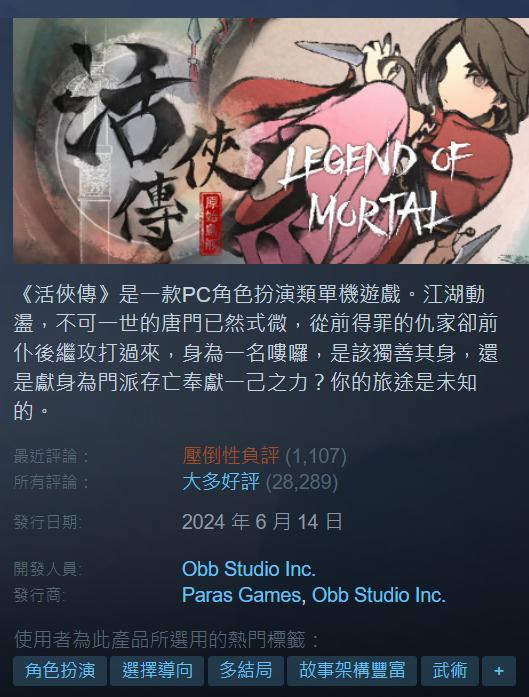Open Obb Studio Inc. in publisher row
529x697 pixels.
378,595
